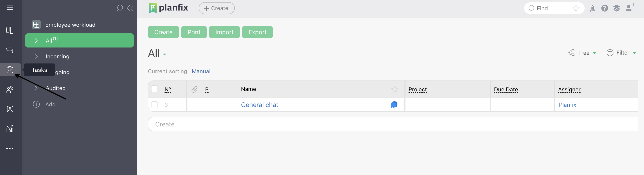Select the Audited task list
This screenshot has width=644, height=175.
[56, 88]
